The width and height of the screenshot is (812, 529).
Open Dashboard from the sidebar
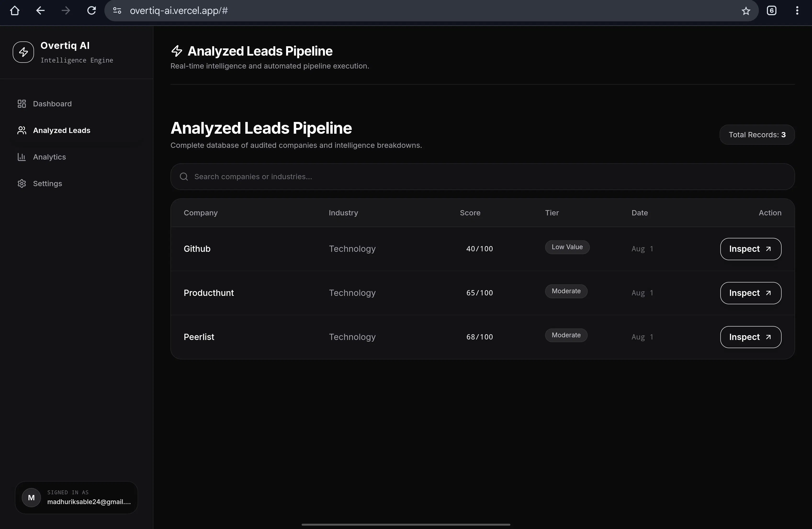pos(76,104)
